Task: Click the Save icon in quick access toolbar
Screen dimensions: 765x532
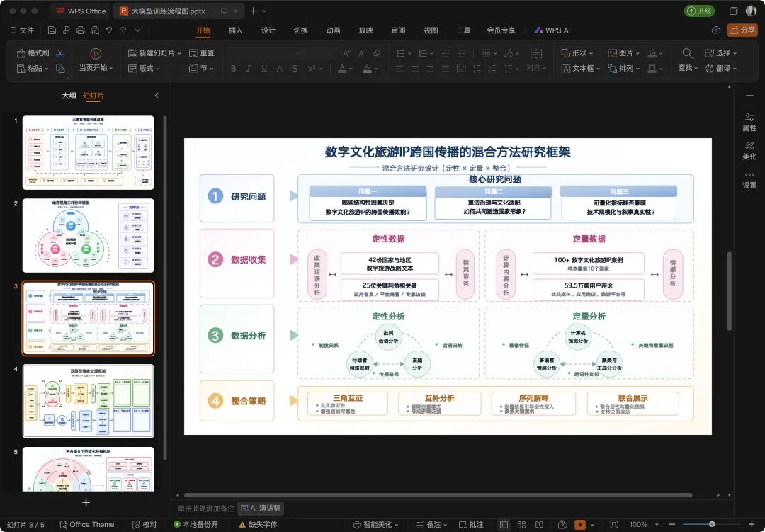Action: [x=52, y=30]
